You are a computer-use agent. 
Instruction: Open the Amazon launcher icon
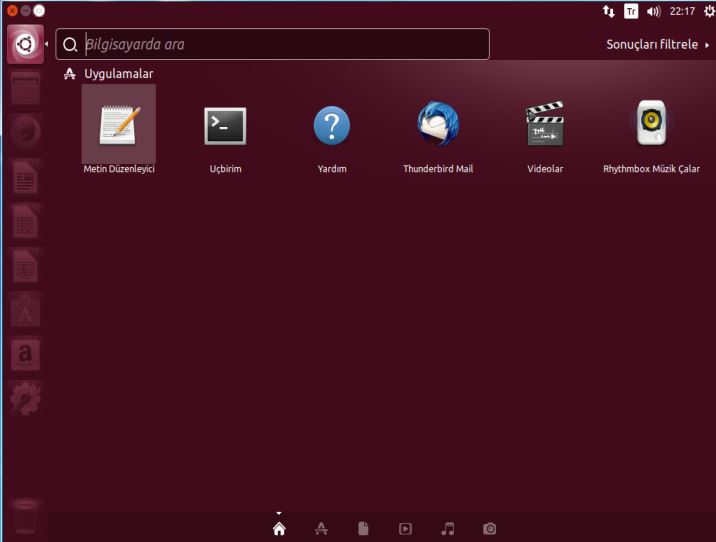[x=26, y=354]
